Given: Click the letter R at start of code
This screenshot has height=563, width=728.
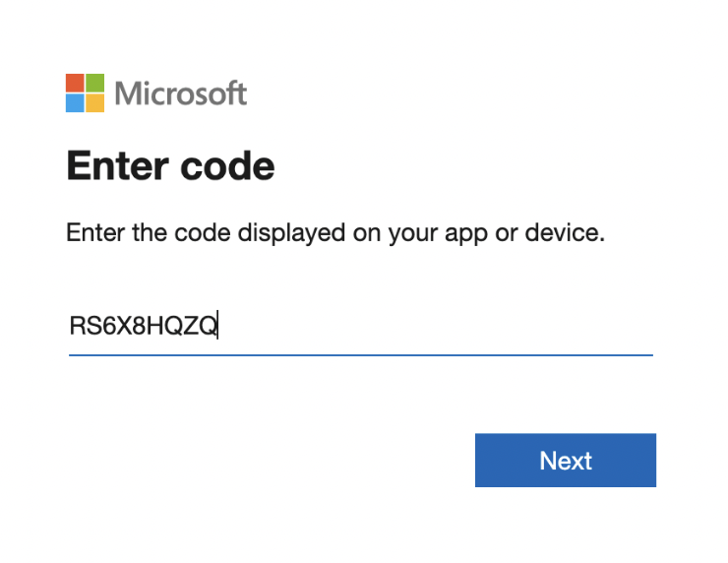Looking at the screenshot, I should [77, 326].
